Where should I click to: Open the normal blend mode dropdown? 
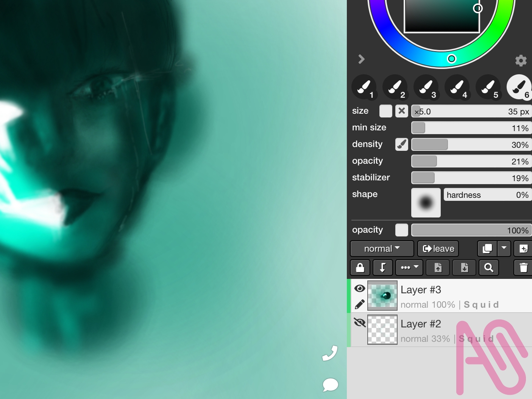tap(382, 249)
